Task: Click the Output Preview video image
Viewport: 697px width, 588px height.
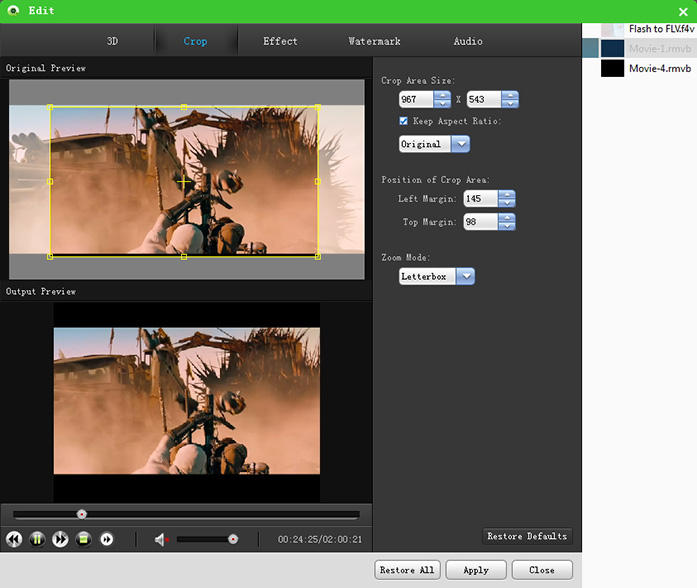Action: click(187, 401)
